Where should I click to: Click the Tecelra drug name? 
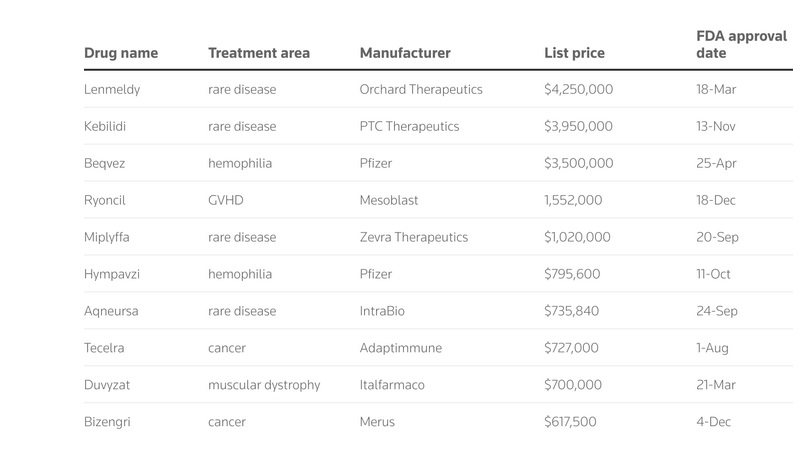[x=104, y=348]
